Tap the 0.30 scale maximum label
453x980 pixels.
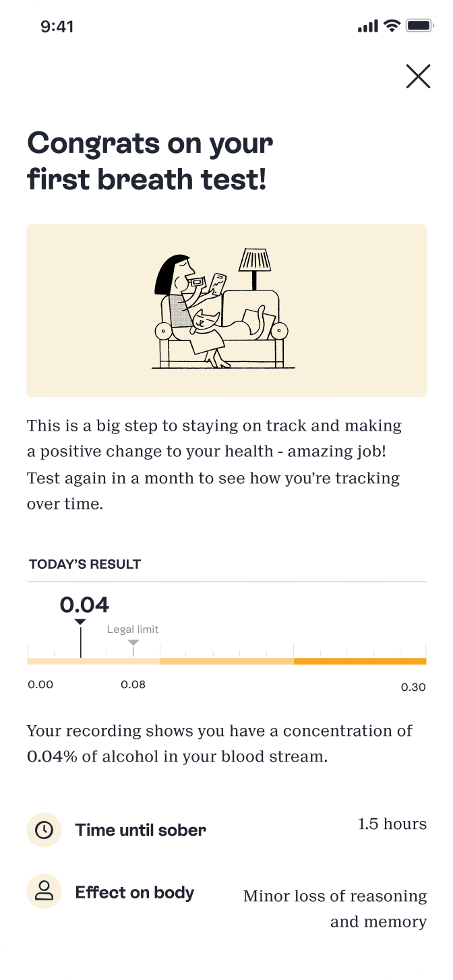tap(413, 687)
